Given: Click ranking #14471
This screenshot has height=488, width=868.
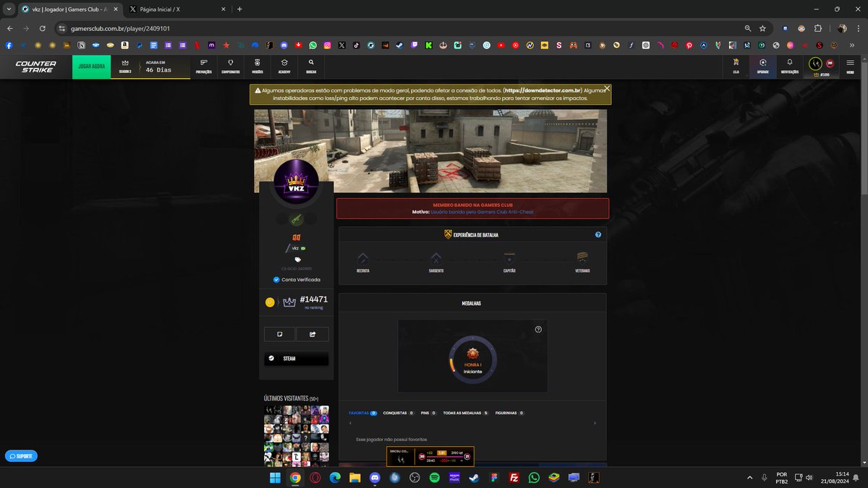Looking at the screenshot, I should [x=313, y=299].
